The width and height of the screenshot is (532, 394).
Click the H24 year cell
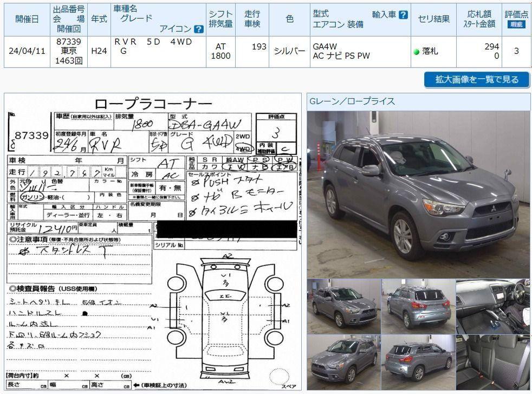pos(99,51)
